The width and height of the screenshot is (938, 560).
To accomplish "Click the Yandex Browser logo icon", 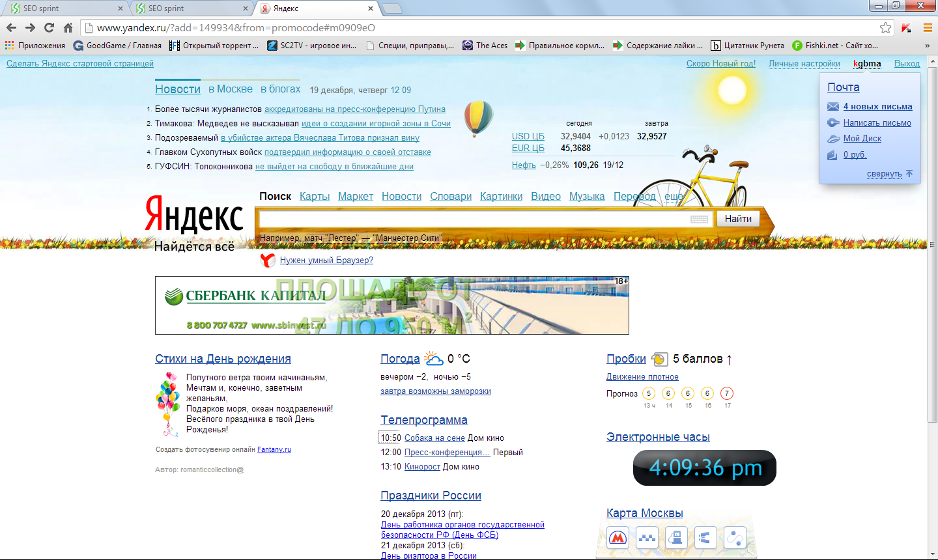I will pos(268,260).
